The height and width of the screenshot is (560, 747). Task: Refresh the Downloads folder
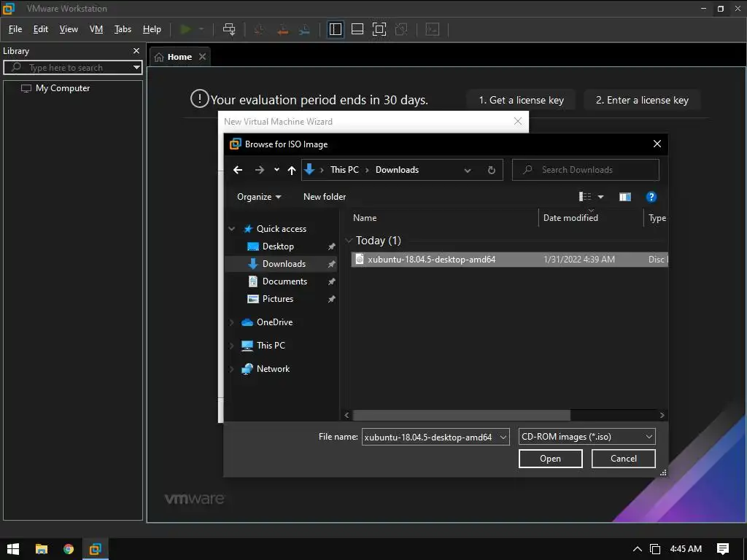tap(492, 171)
